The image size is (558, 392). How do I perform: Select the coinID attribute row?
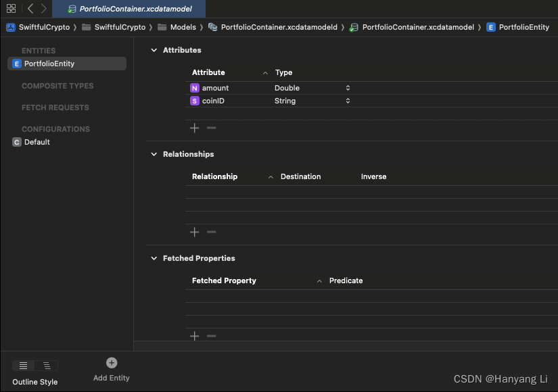[371, 101]
